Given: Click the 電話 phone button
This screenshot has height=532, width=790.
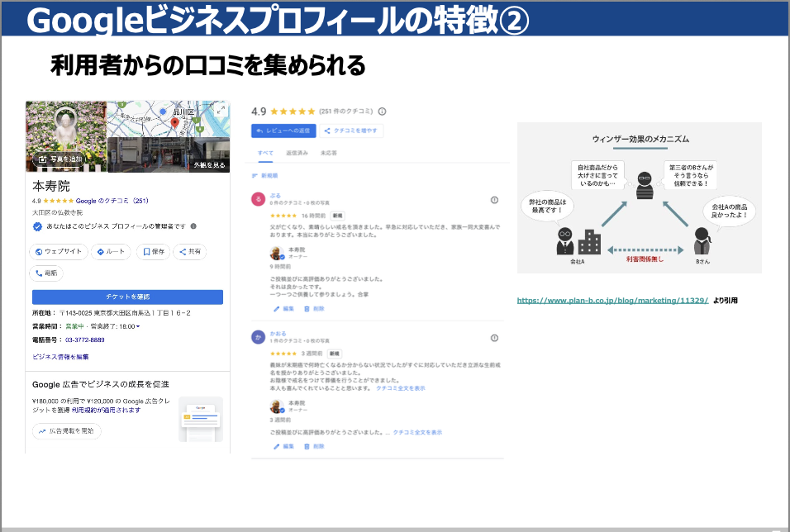Looking at the screenshot, I should 46,273.
